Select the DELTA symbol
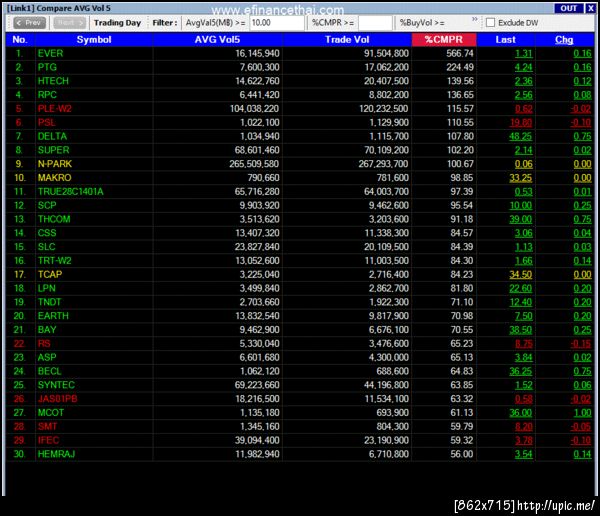This screenshot has height=516, width=600. [x=52, y=136]
